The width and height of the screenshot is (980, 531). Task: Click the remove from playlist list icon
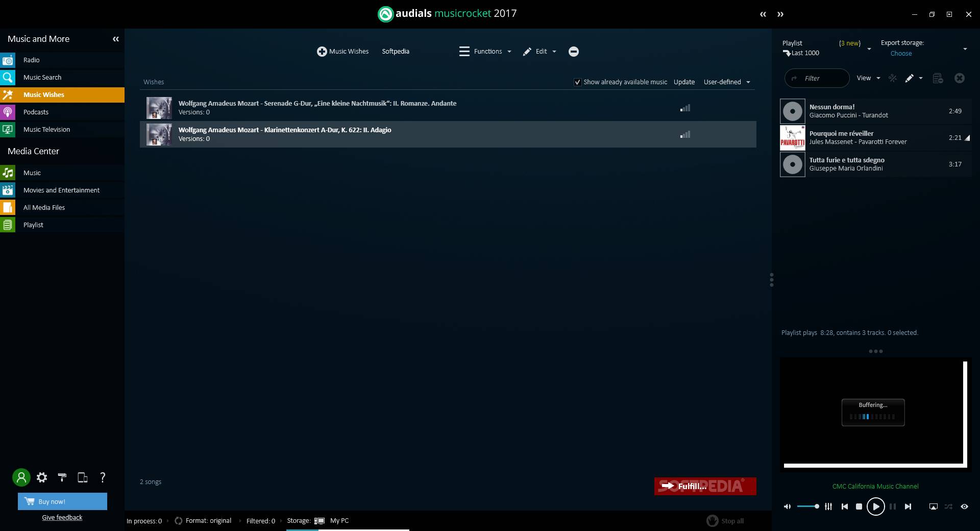point(938,78)
